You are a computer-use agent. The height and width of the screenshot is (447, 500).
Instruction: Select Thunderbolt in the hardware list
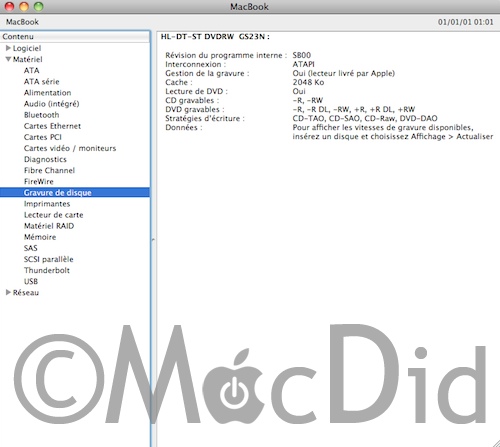(47, 270)
